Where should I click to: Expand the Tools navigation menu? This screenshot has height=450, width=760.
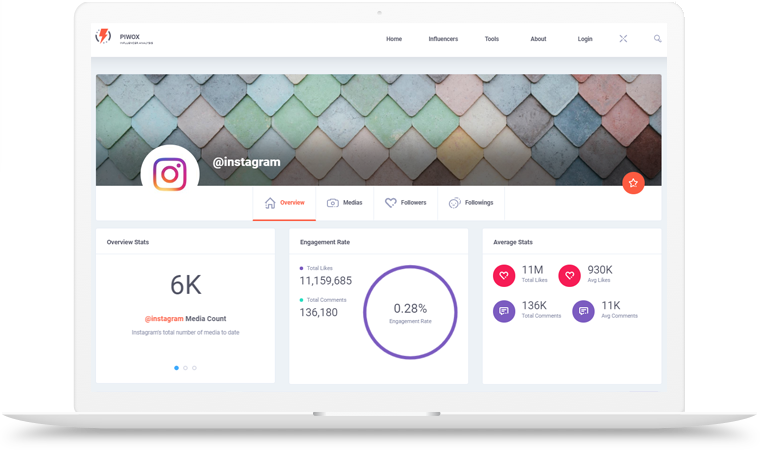[492, 39]
